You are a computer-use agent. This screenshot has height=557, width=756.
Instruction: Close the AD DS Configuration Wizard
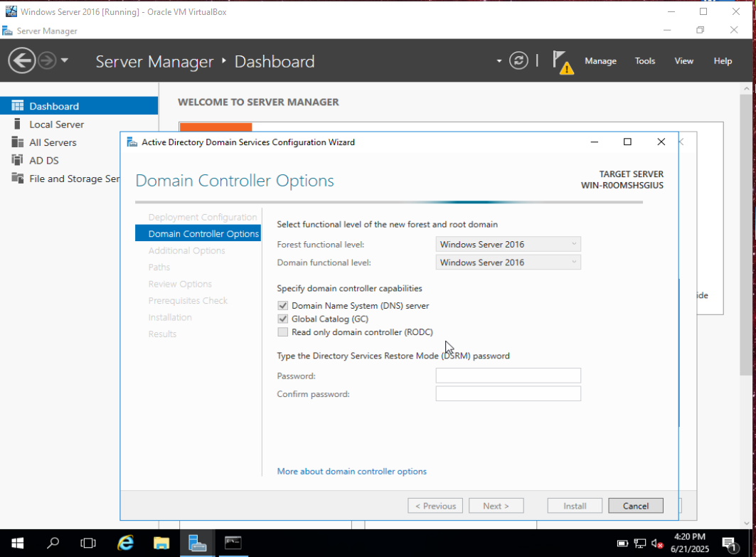click(661, 142)
